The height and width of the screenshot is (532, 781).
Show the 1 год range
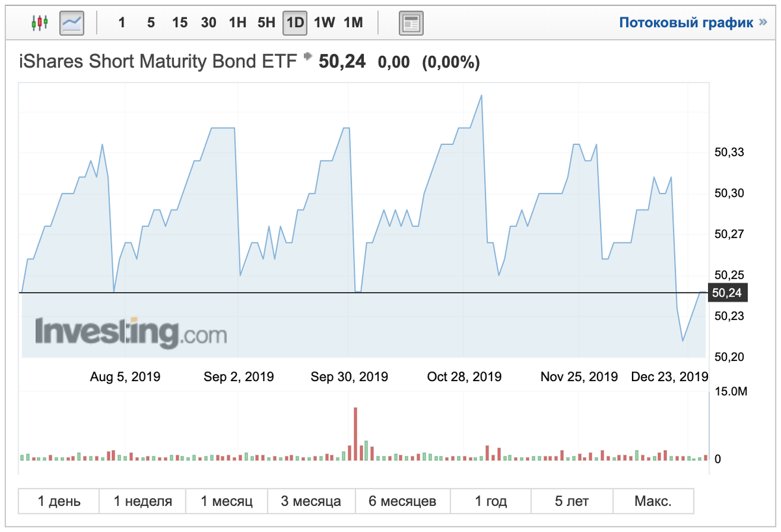click(490, 501)
